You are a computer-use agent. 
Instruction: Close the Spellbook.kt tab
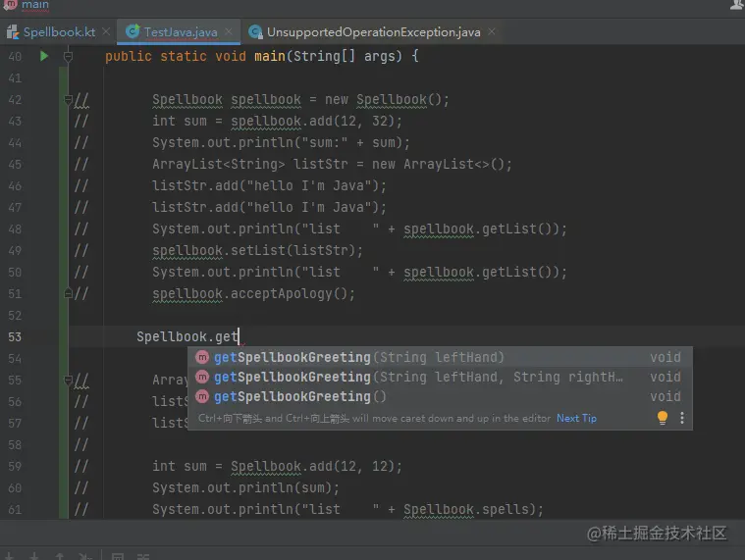106,31
